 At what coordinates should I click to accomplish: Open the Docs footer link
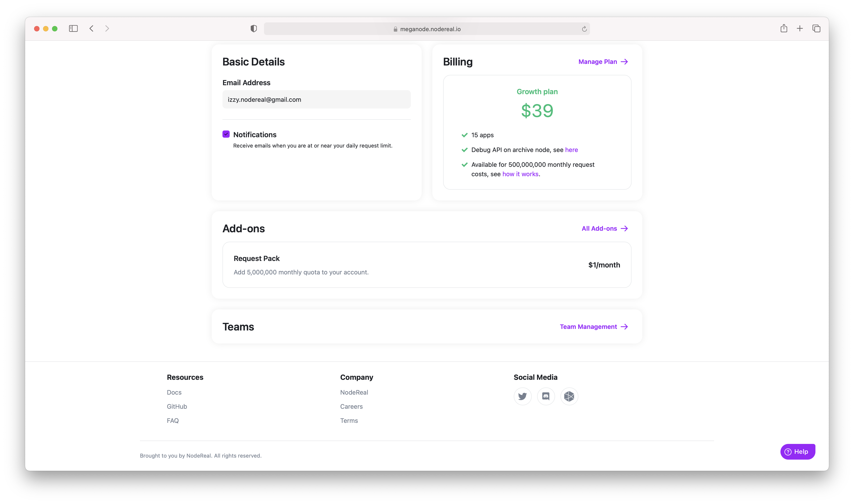174,393
